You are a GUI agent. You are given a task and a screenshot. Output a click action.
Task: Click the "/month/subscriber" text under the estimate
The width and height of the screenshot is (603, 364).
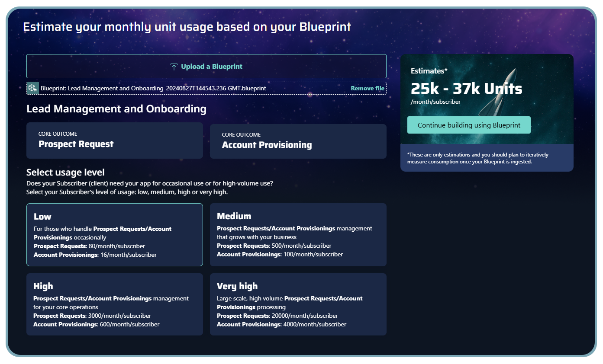coord(435,102)
